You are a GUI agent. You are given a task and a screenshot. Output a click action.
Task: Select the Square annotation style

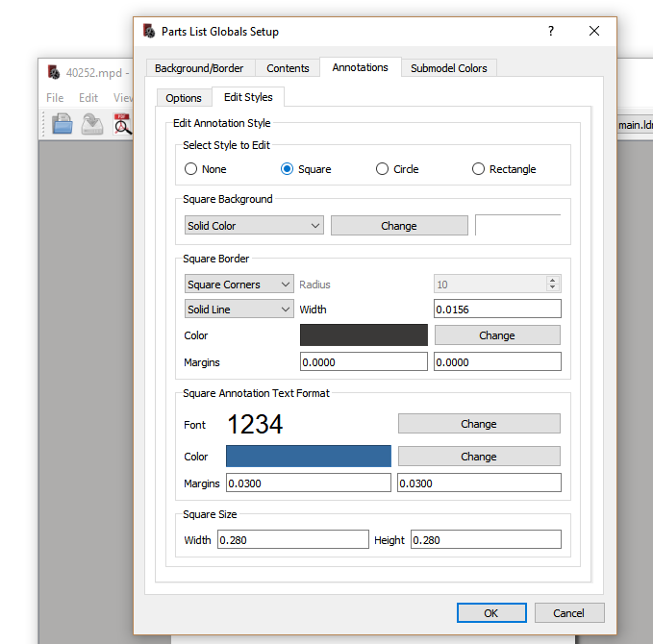tap(306, 169)
